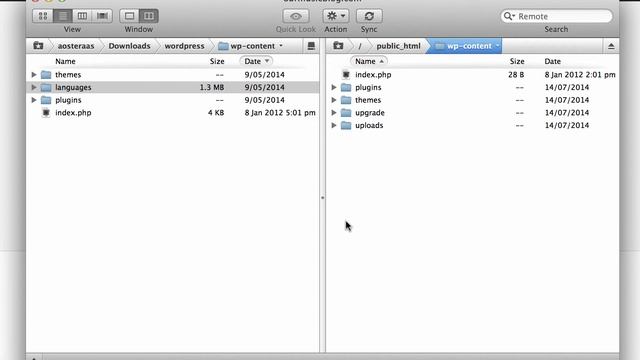Click the Sync button
Viewport: 640px width, 360px height.
tap(369, 16)
